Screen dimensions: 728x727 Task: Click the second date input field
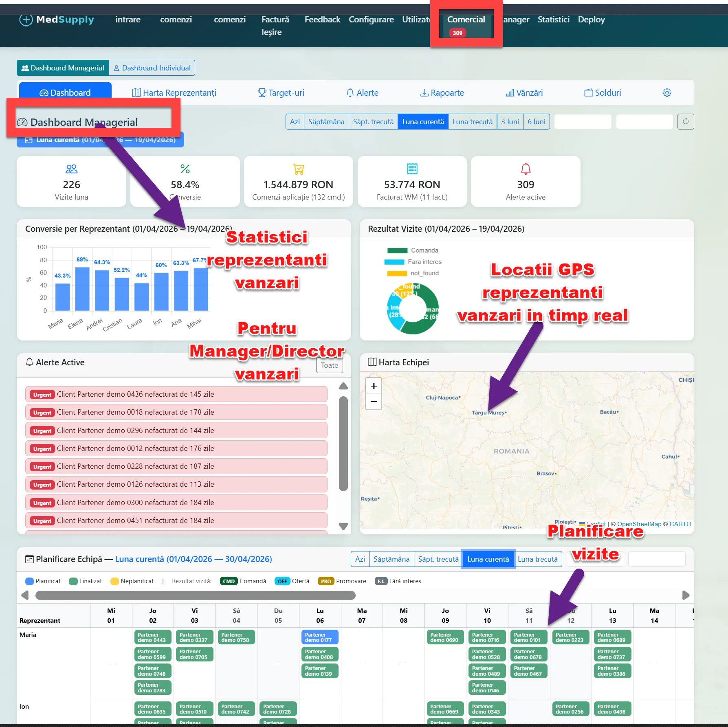pyautogui.click(x=644, y=122)
